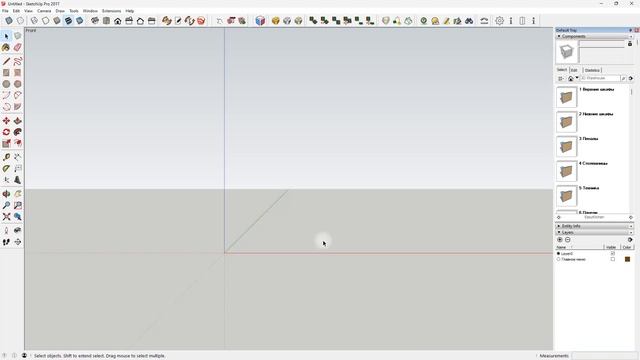The height and width of the screenshot is (360, 640).
Task: Open the gear settings icon in toolbar
Action: [499, 21]
